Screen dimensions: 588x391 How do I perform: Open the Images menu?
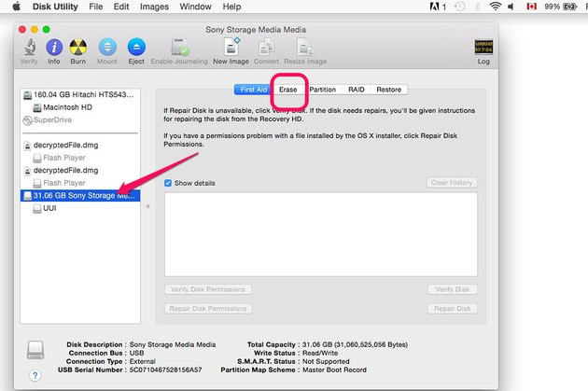coord(154,7)
